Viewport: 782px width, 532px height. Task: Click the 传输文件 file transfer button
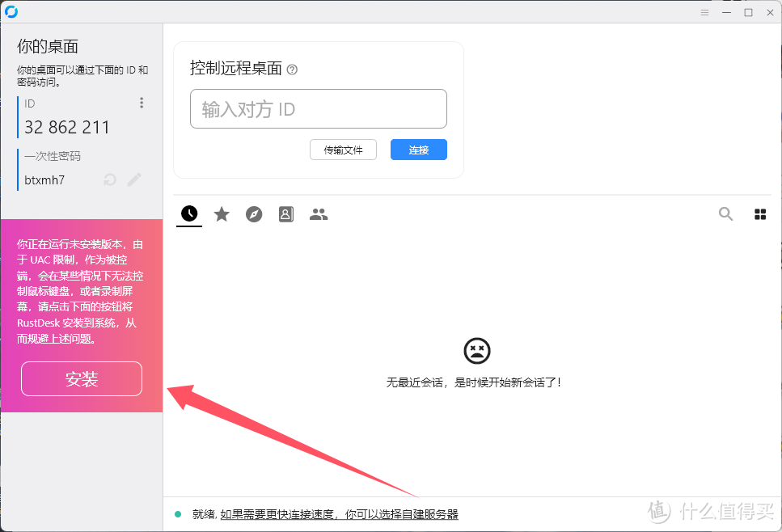coord(343,150)
